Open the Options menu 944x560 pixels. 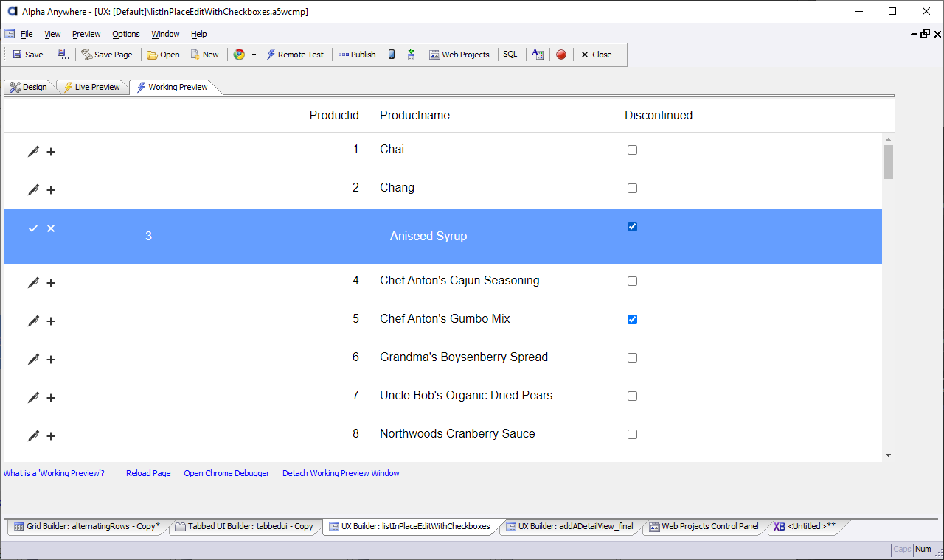pos(126,34)
